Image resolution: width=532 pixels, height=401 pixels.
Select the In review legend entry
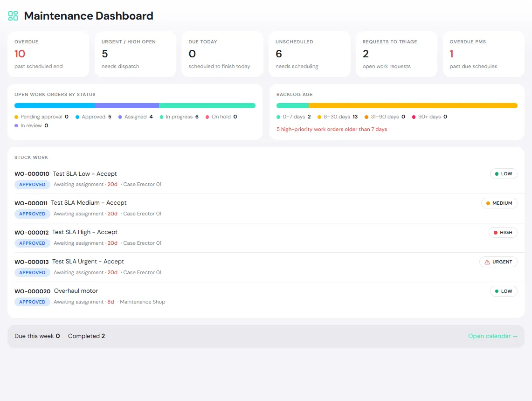pyautogui.click(x=31, y=125)
